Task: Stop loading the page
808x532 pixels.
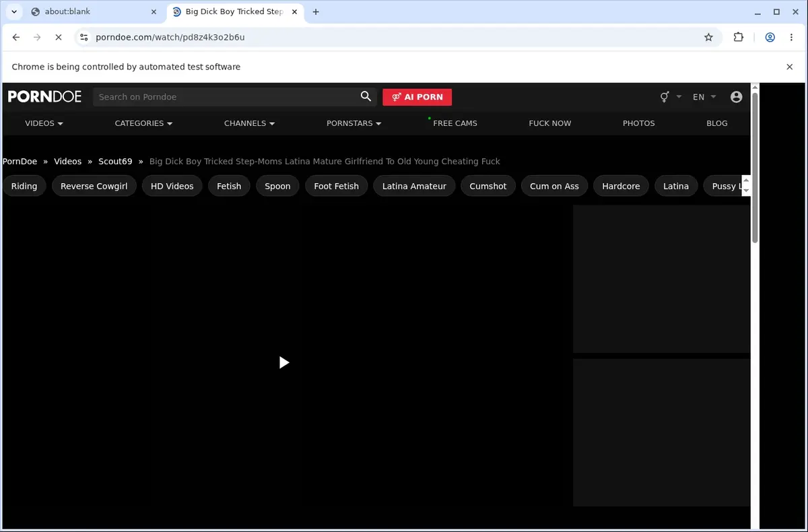Action: [58, 37]
